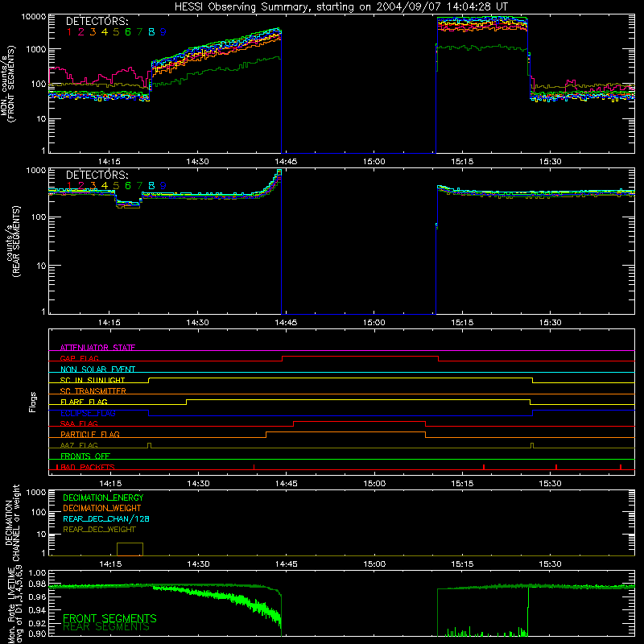Click the 15:00 tick under decimation panel
The image size is (644, 644).
click(374, 564)
